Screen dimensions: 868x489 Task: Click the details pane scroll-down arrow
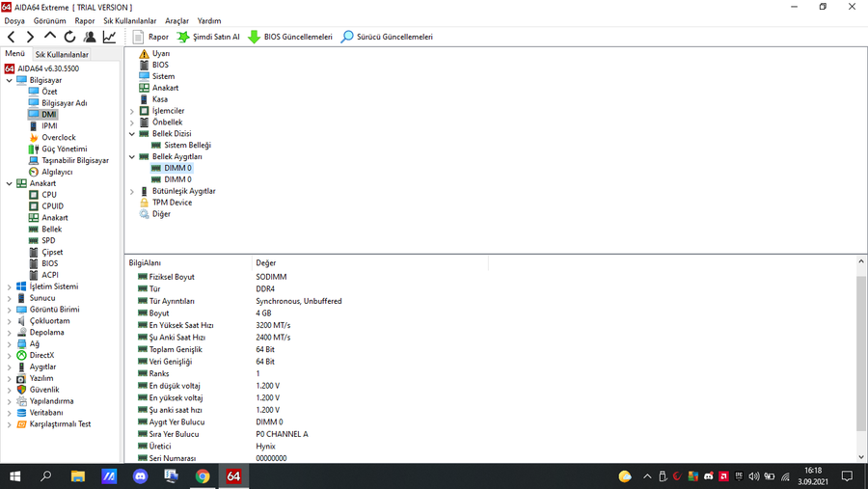861,457
